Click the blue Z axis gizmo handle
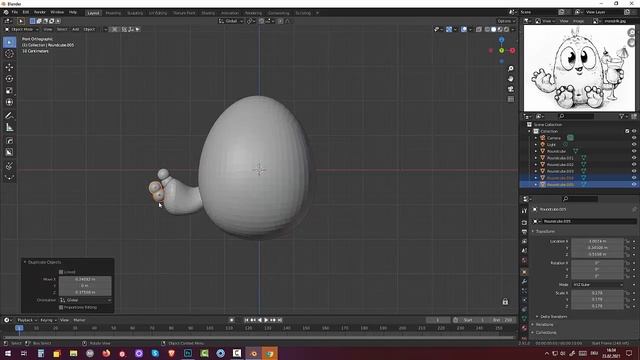 point(502,40)
